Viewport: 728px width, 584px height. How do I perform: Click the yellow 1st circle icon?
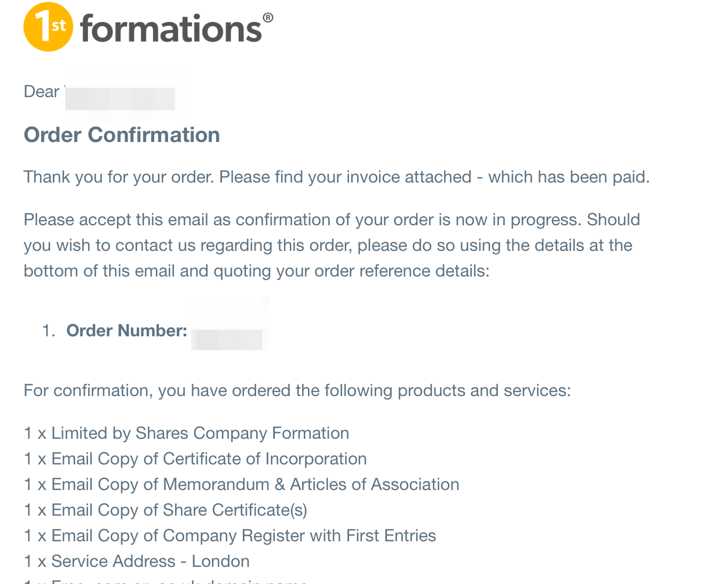pos(48,27)
